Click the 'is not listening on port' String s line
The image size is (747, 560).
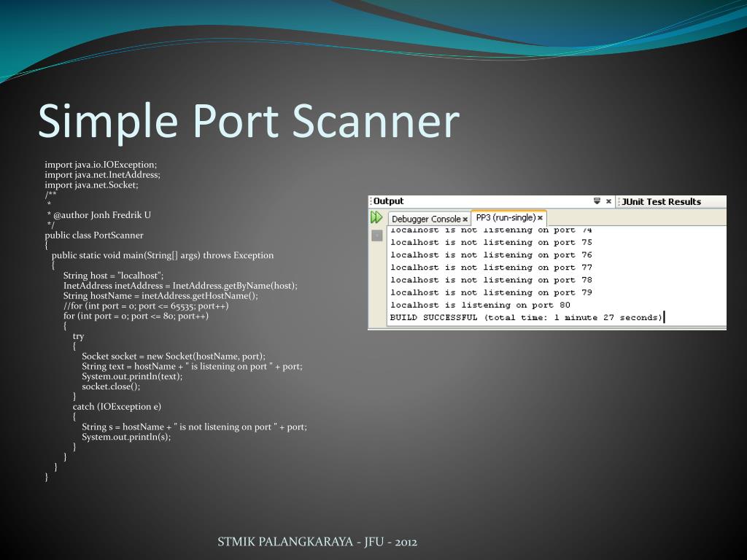pyautogui.click(x=194, y=427)
